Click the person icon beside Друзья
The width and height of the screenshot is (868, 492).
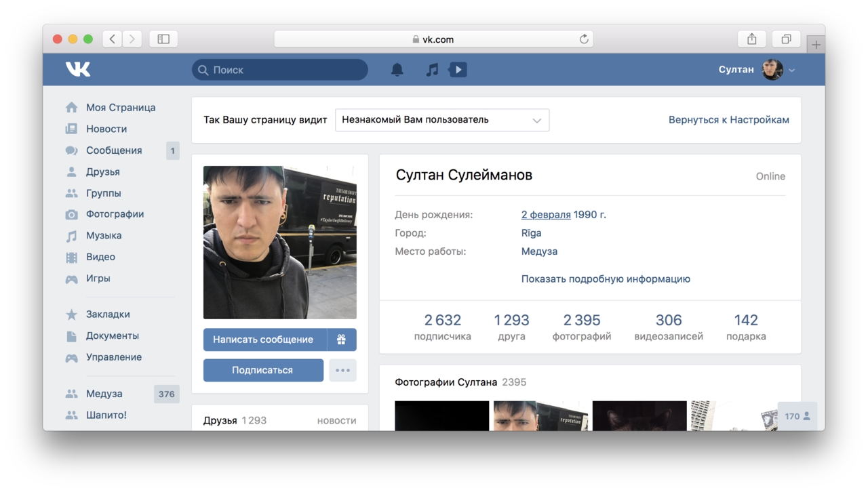(x=71, y=171)
